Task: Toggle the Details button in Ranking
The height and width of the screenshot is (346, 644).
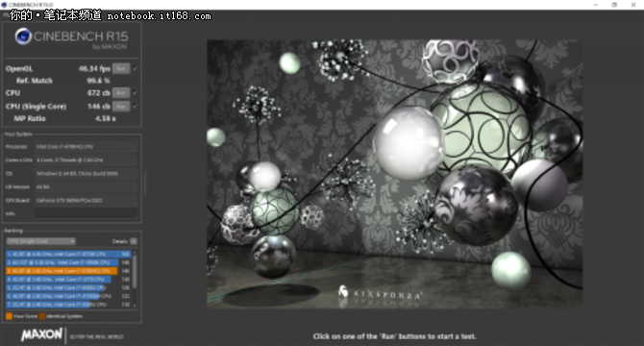Action: (x=134, y=241)
